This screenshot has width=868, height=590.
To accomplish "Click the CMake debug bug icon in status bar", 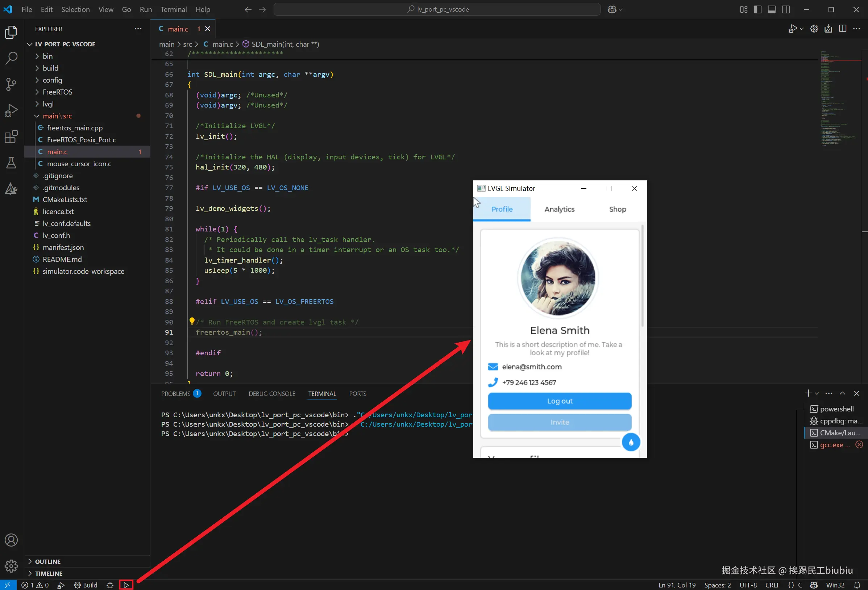I will 110,585.
